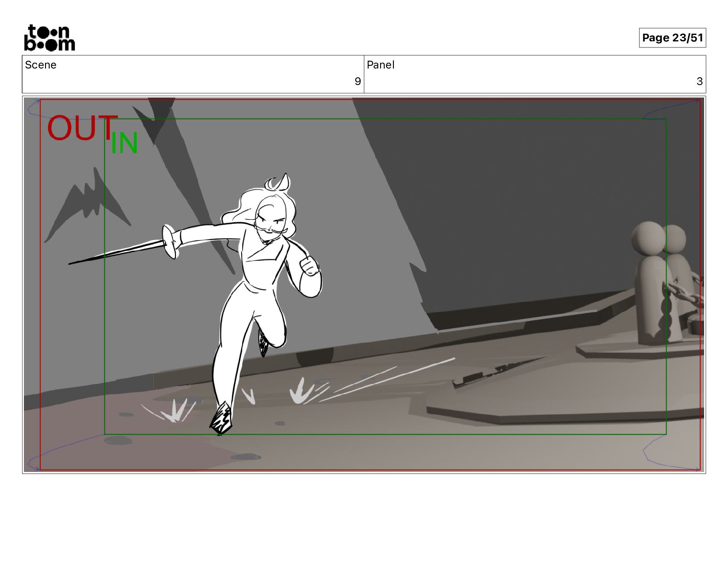Click the 'Scene' header label

click(x=41, y=65)
